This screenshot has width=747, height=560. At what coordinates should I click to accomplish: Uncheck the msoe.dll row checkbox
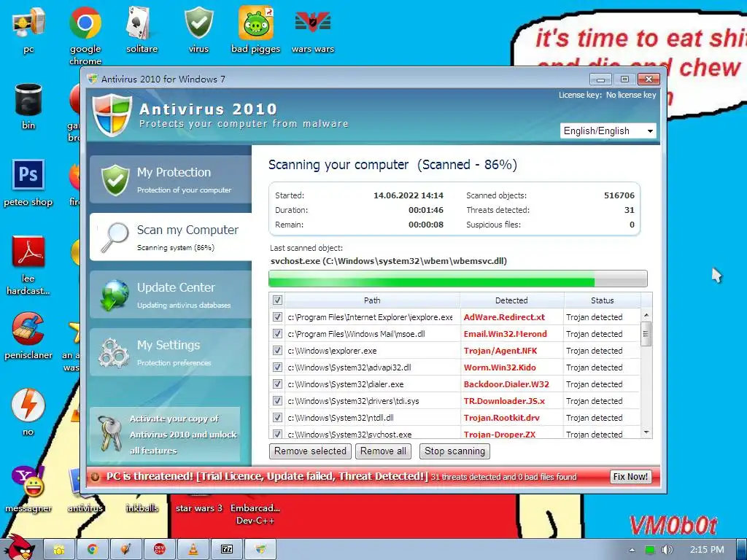[x=277, y=333]
